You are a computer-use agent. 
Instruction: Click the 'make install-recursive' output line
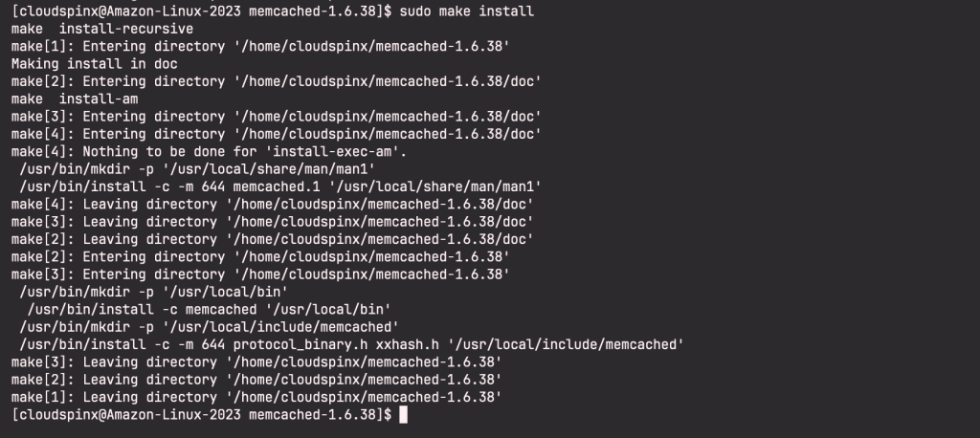click(x=102, y=29)
